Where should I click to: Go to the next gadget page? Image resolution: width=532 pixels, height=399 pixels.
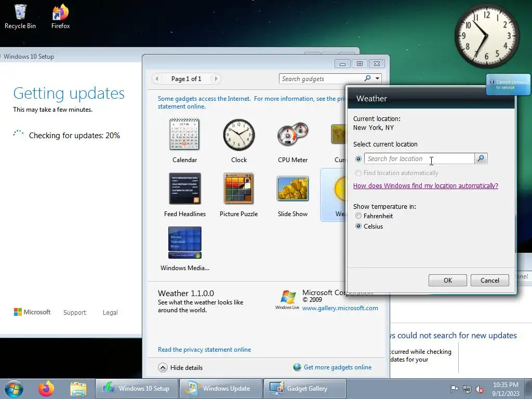(x=216, y=79)
